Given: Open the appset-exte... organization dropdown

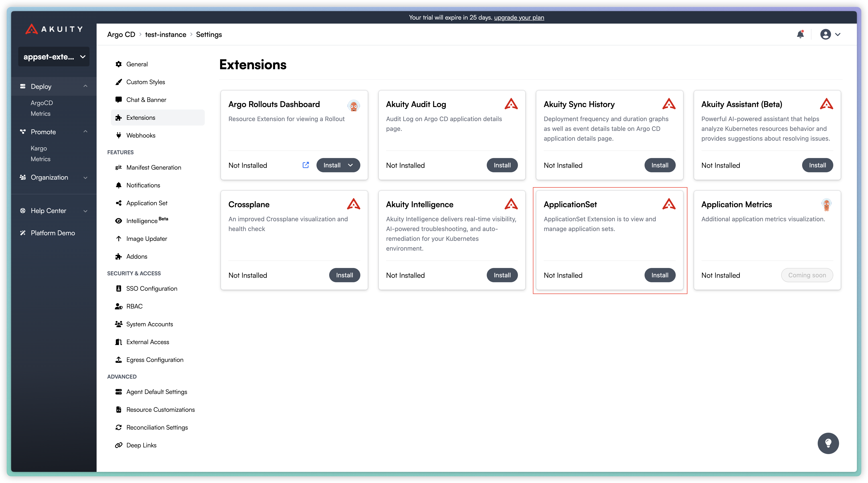Looking at the screenshot, I should pyautogui.click(x=54, y=57).
